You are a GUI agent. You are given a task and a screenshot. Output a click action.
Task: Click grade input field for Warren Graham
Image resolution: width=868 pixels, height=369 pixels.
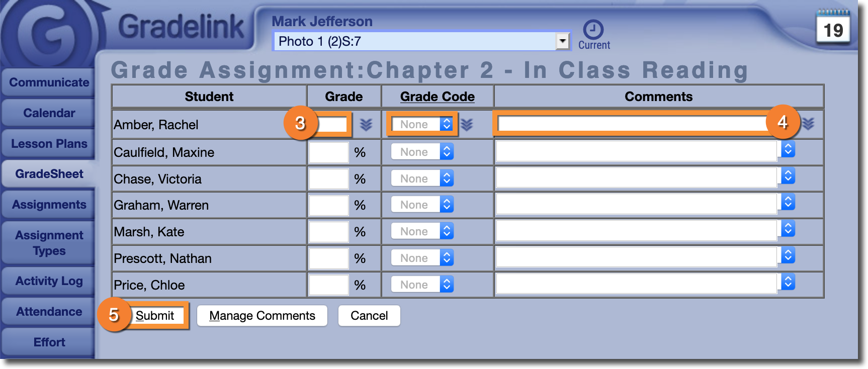coord(328,205)
